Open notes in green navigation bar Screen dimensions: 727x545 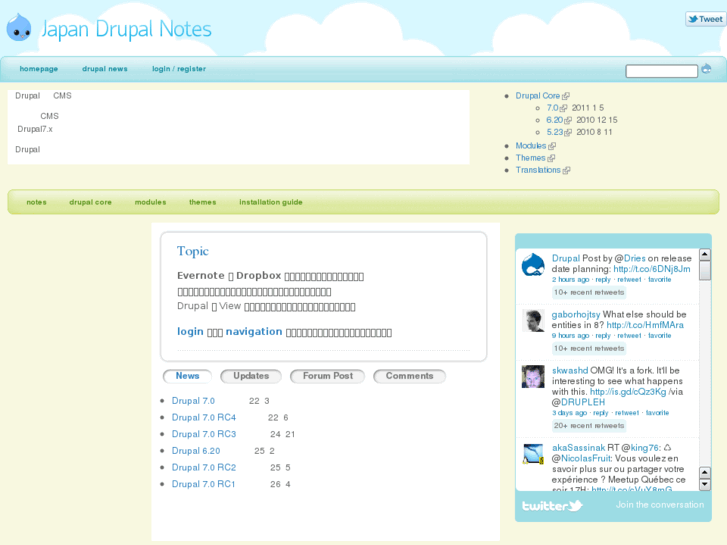(36, 202)
